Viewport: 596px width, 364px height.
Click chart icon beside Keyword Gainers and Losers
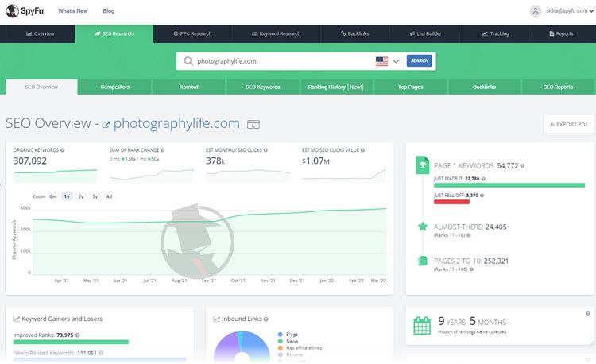click(17, 319)
